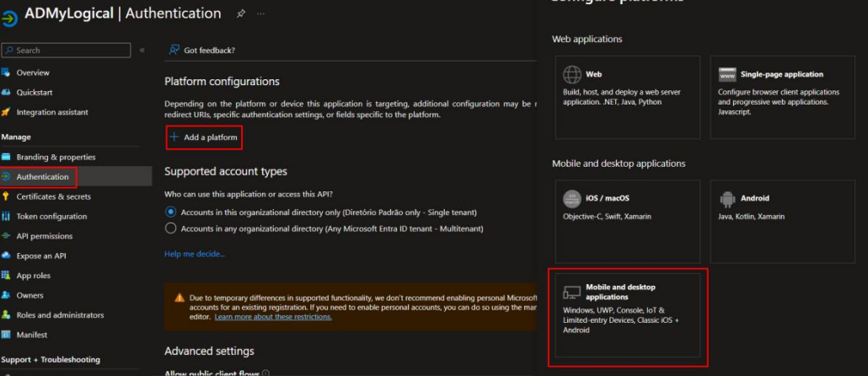This screenshot has height=376, width=868.
Task: Choose the Web platform card
Action: (628, 97)
